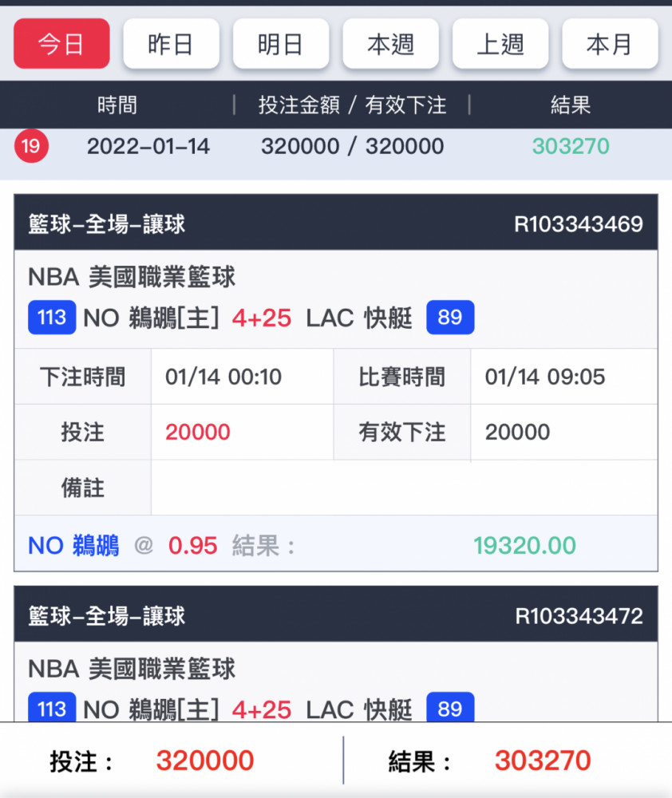Screen dimensions: 672x798
Task: Click the red 19 count badge
Action: click(31, 147)
